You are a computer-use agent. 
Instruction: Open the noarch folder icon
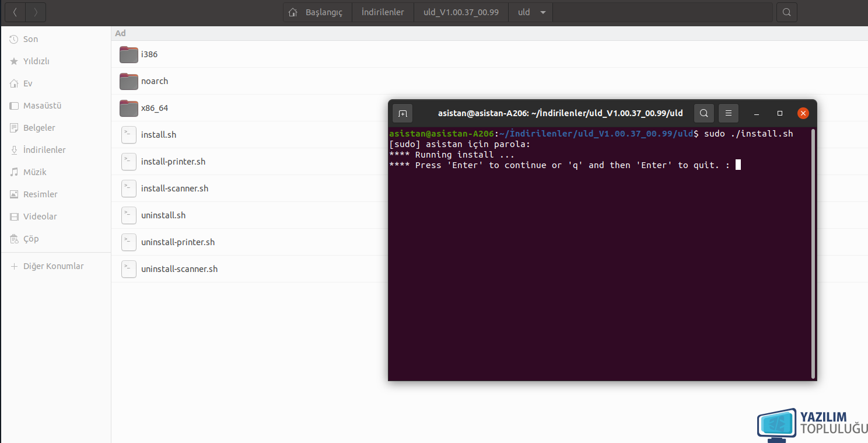click(129, 81)
